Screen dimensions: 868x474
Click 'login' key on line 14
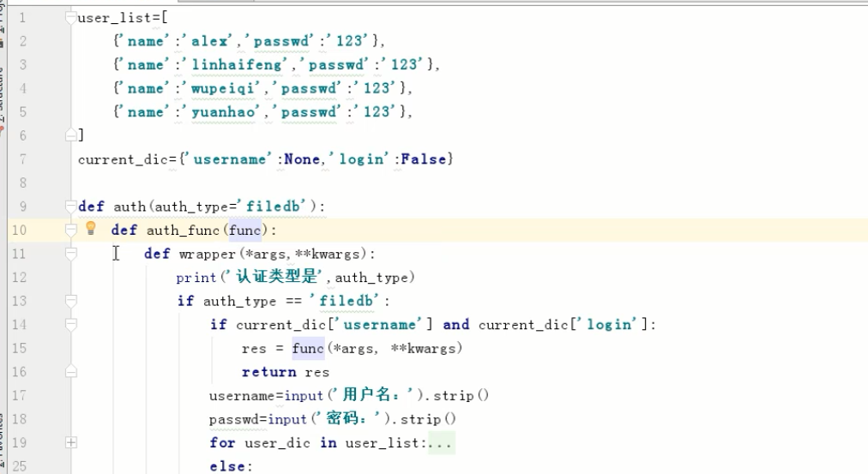(x=608, y=325)
